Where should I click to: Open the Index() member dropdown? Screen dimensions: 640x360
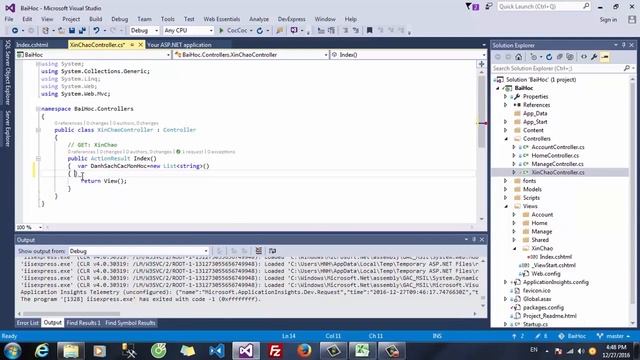[408, 55]
